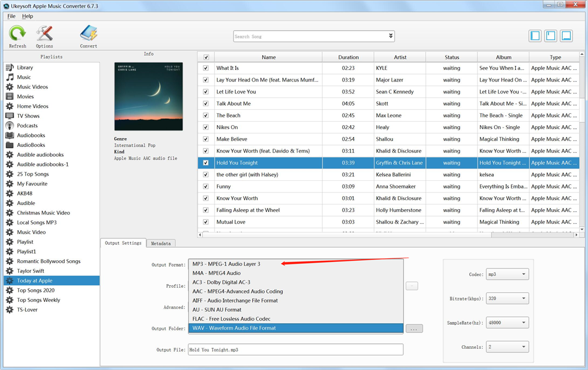Click the gear icon beside Top Songs 2020
The height and width of the screenshot is (370, 588).
point(10,291)
